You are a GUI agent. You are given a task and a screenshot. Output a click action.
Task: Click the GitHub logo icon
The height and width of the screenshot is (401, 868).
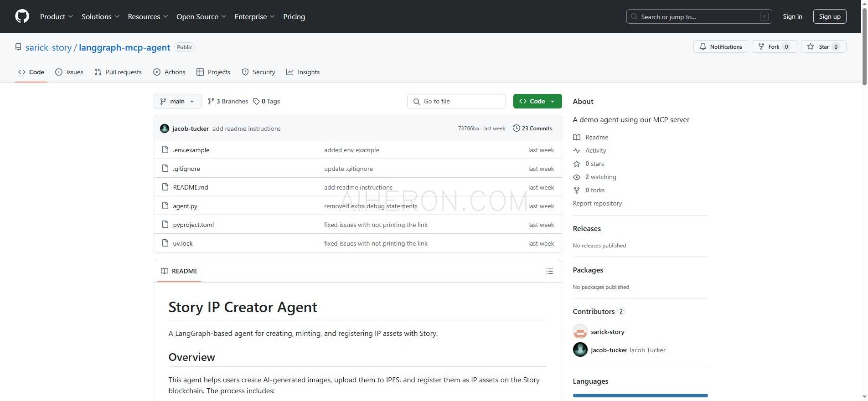pos(22,16)
